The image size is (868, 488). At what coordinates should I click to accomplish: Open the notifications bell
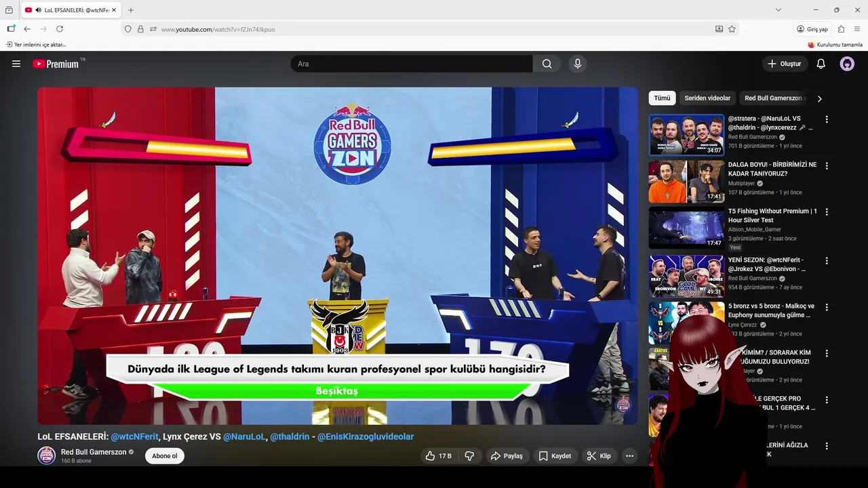[821, 64]
